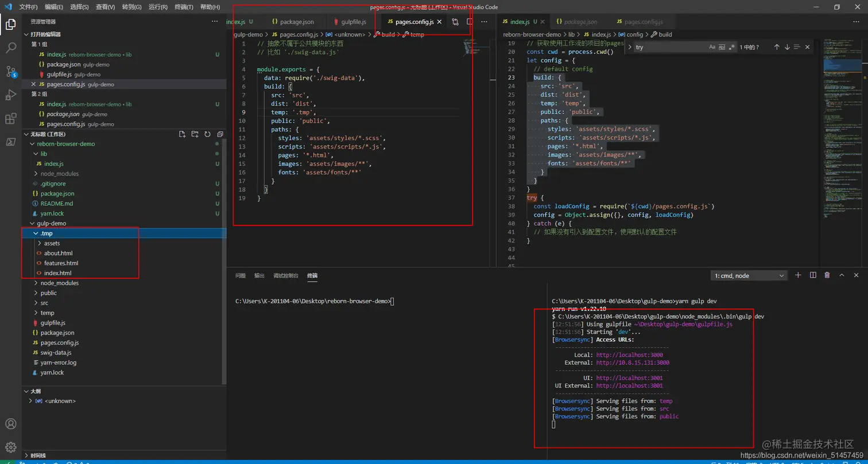Open http://10.8.15.131:3000 External link
Viewport: 868px width, 464px height.
633,363
